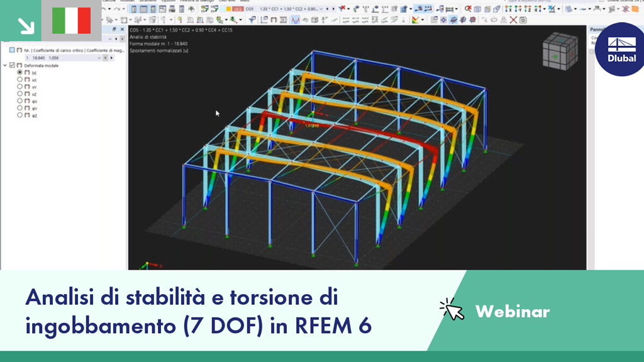Click the funnel filter icon in the second toolbar row

(252, 19)
